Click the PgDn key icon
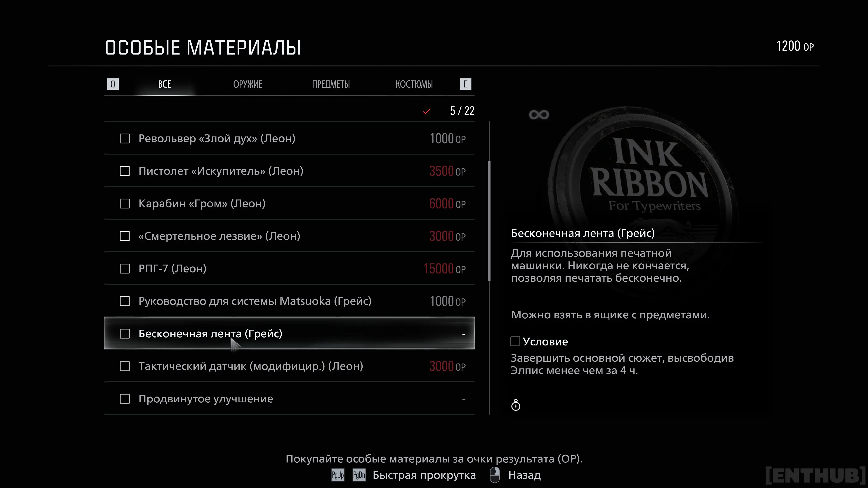The height and width of the screenshot is (488, 868). tap(359, 475)
